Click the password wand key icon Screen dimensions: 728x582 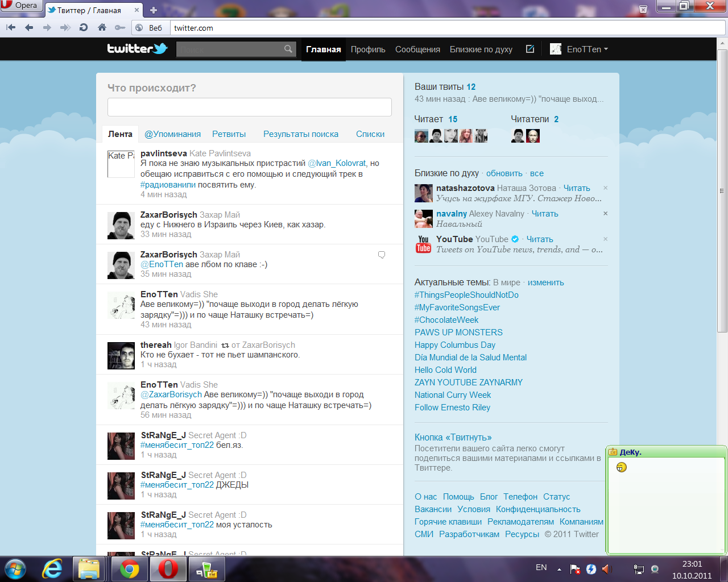(x=120, y=27)
